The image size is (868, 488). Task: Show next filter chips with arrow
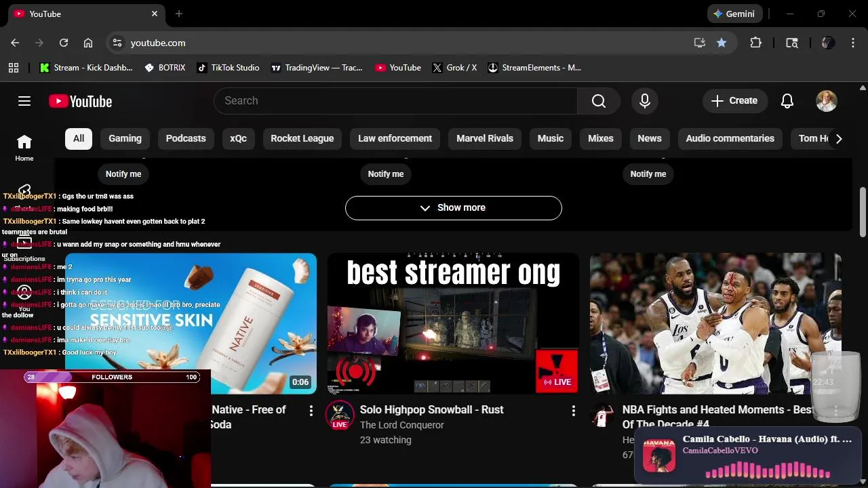(x=839, y=138)
